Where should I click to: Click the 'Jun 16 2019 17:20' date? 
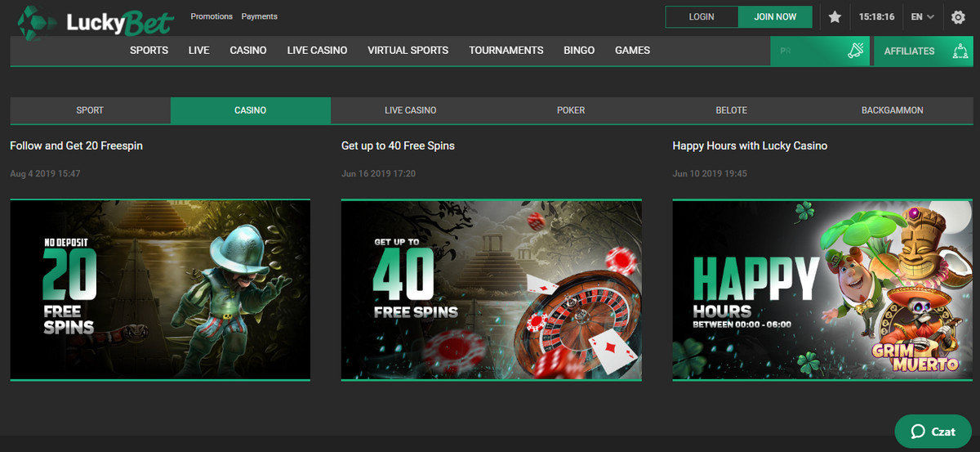378,173
